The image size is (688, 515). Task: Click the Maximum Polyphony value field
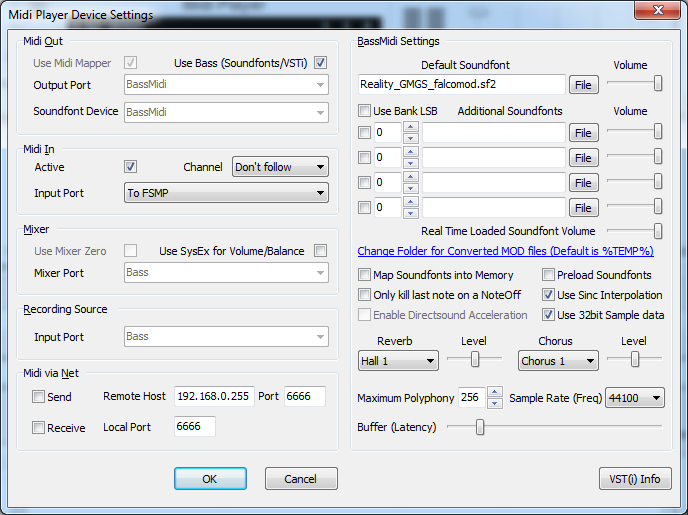coord(472,397)
